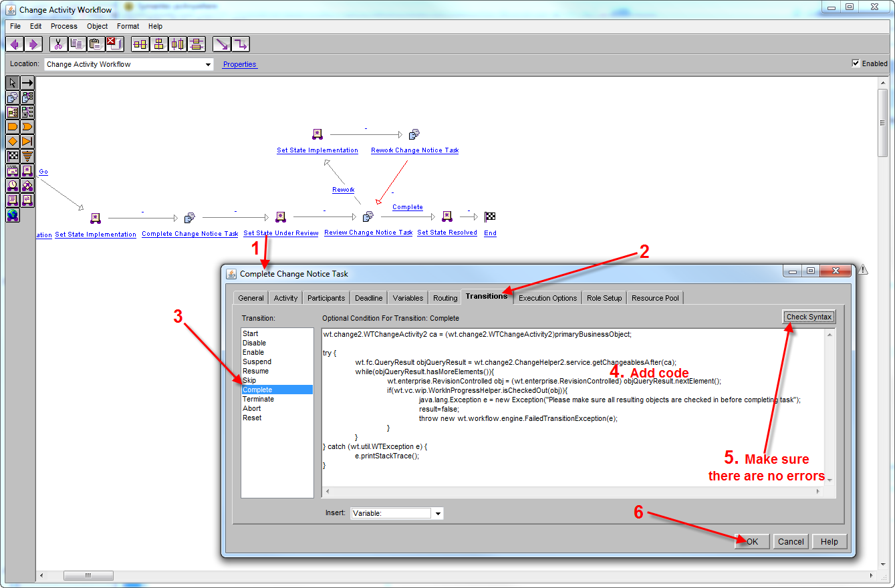Click inside the transition condition code editor
Image resolution: width=895 pixels, height=588 pixels.
(x=573, y=406)
